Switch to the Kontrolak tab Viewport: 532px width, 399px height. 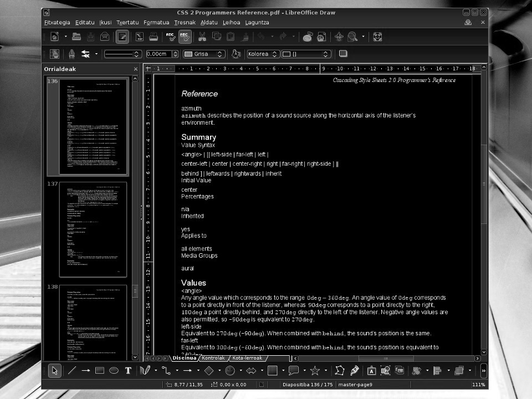(x=213, y=358)
